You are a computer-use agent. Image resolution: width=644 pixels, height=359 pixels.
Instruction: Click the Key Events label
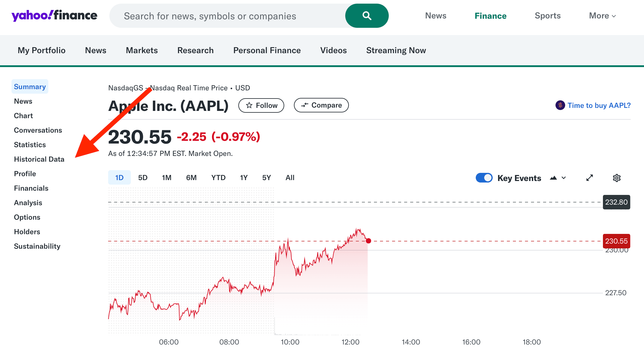[x=519, y=178]
